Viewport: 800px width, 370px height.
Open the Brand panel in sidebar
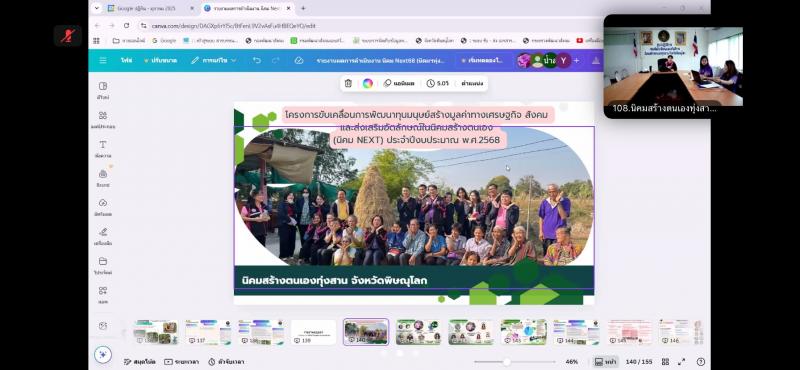coord(103,178)
